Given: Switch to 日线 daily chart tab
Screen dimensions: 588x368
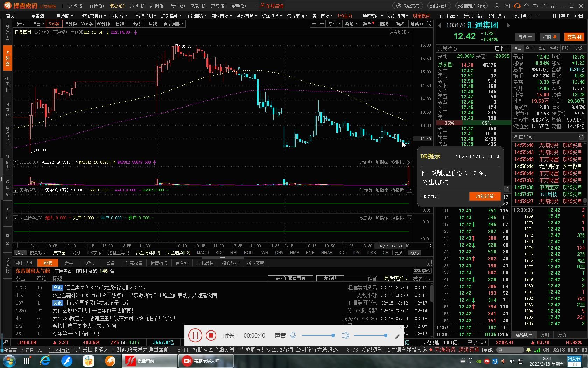Looking at the screenshot, I should point(120,24).
